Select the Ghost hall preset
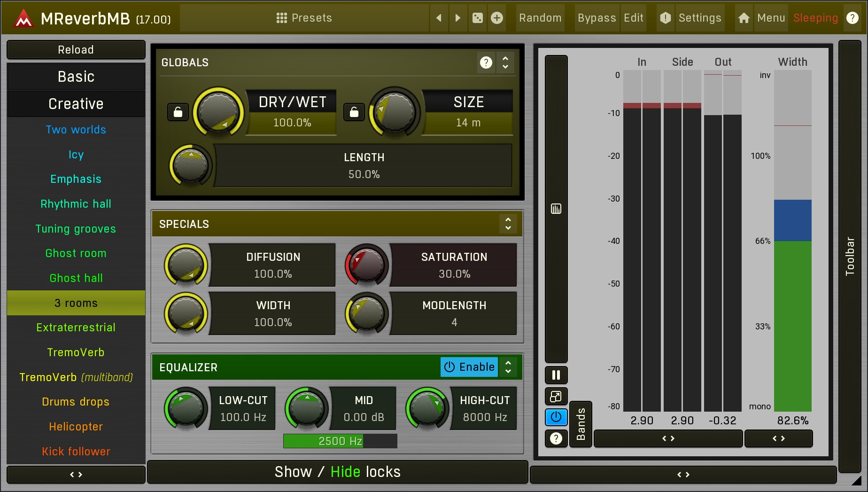868x492 pixels. pyautogui.click(x=76, y=278)
